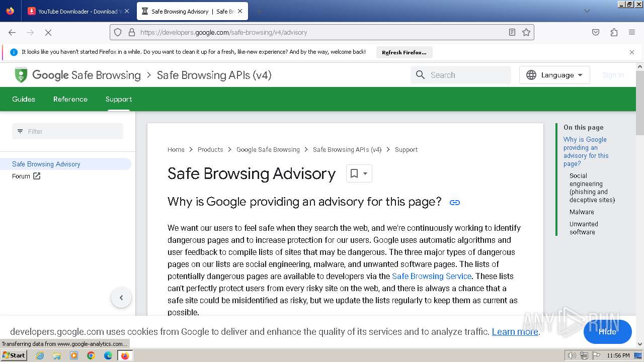Click Products breadcrumb

(210, 149)
